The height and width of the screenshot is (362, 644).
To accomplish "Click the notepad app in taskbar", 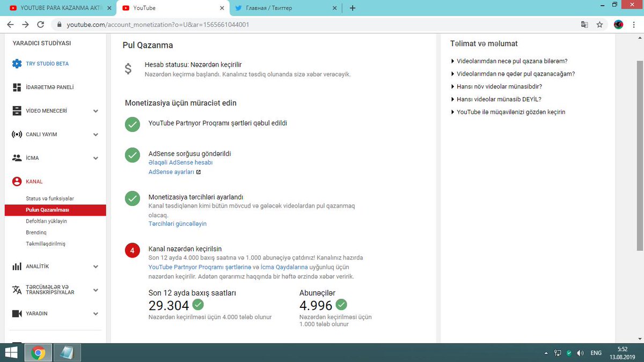I will coord(68,353).
